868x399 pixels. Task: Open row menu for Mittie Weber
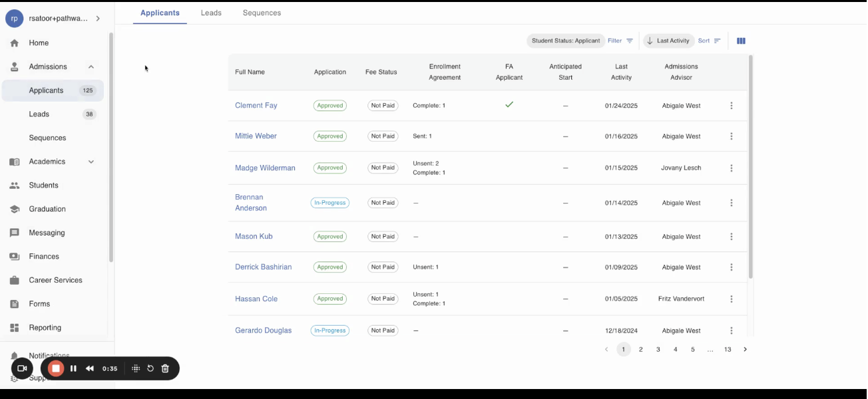(x=732, y=136)
